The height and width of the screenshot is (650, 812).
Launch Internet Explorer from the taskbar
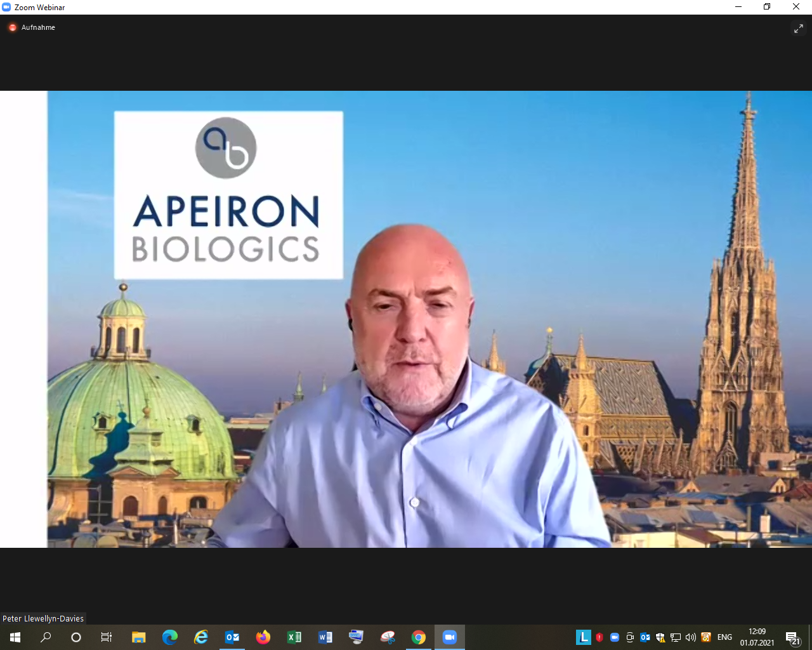(x=200, y=637)
